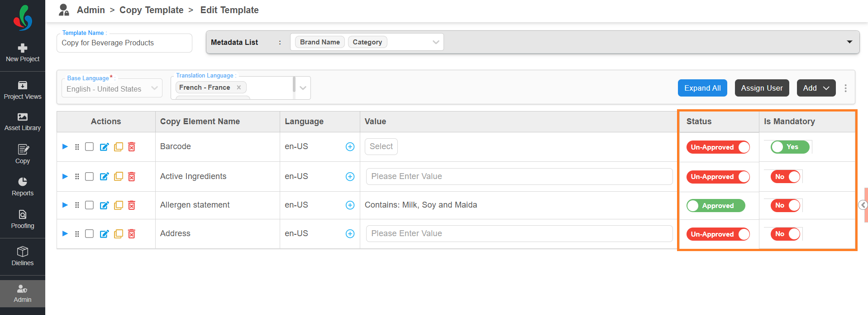
Task: Open Project Views in sidebar menu
Action: click(23, 90)
